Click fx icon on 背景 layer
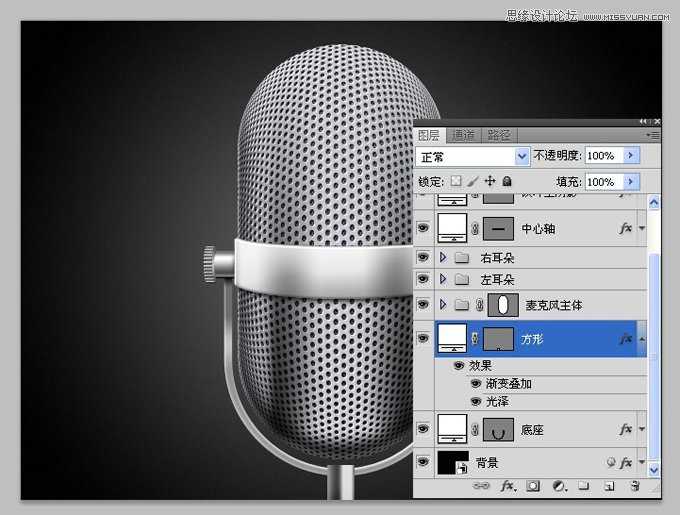680x515 pixels. click(x=626, y=463)
